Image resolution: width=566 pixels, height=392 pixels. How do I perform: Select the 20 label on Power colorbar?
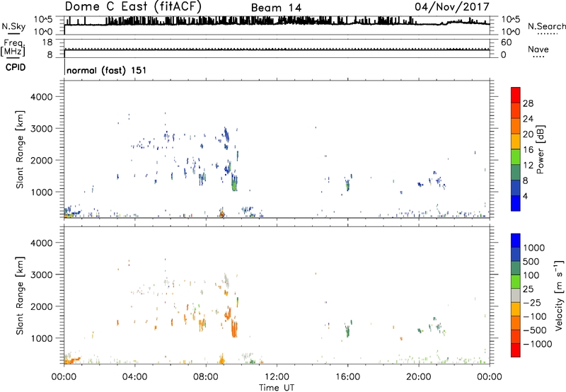click(528, 134)
